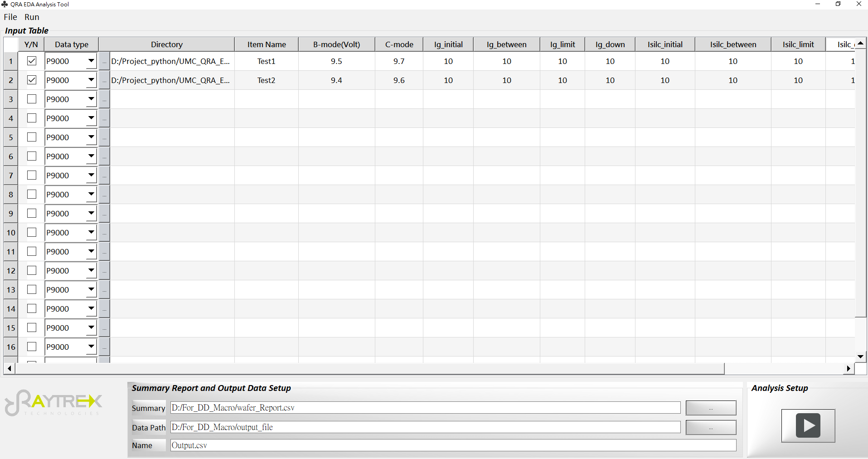The width and height of the screenshot is (868, 459).
Task: Uncheck the Y/N box in row 1
Action: pos(32,61)
